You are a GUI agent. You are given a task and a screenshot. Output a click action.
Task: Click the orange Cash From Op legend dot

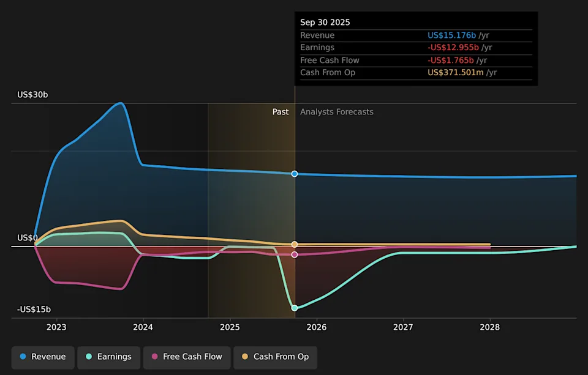click(246, 357)
